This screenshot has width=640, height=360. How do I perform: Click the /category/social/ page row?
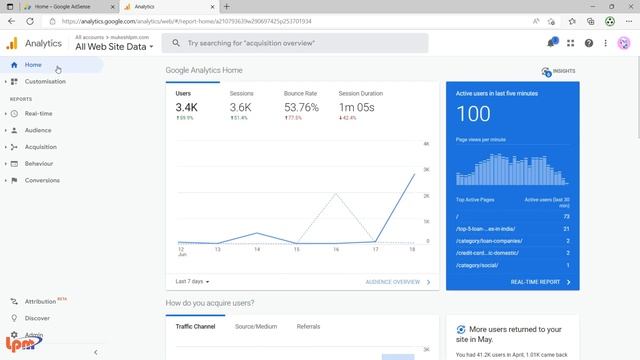click(x=513, y=265)
